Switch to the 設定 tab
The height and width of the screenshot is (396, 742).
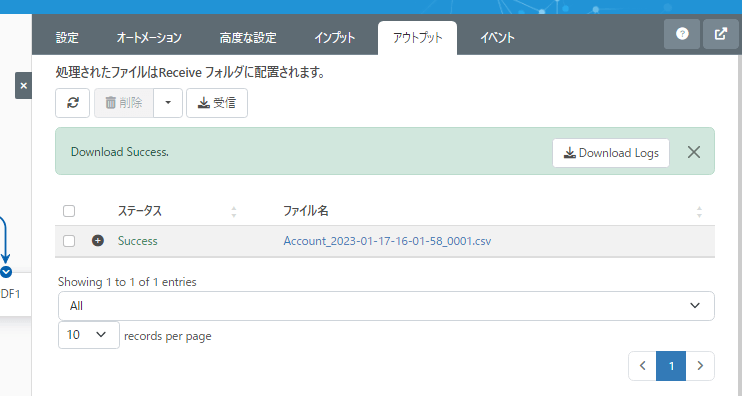coord(67,38)
